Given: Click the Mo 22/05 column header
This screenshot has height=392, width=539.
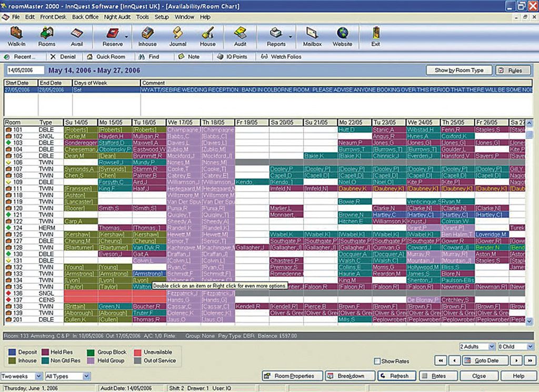Looking at the screenshot, I should click(x=354, y=122).
